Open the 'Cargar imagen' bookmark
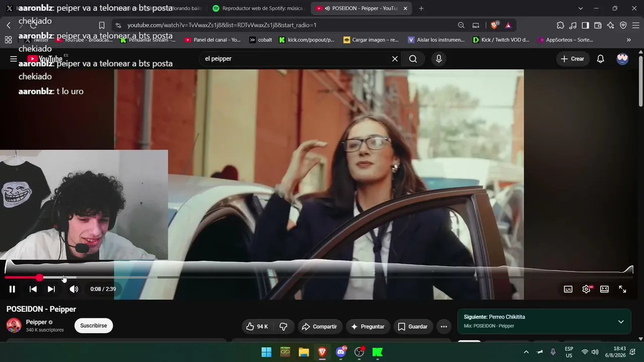The width and height of the screenshot is (644, 362). click(x=371, y=40)
